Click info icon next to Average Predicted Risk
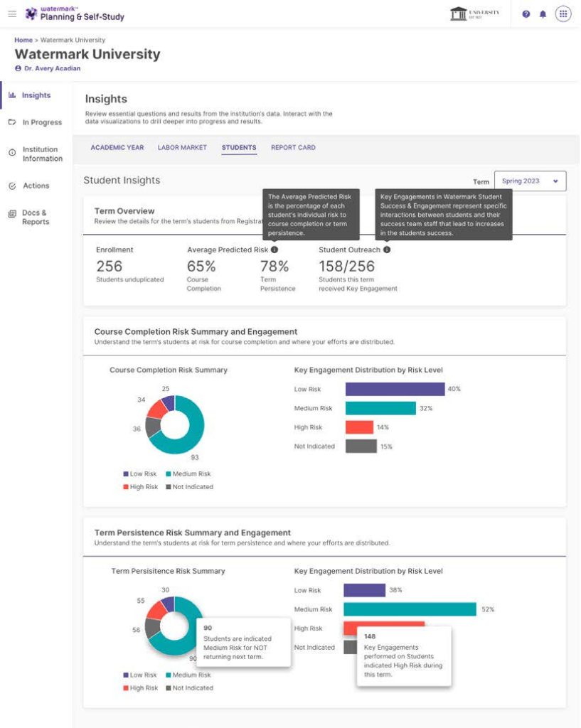Image resolution: width=581 pixels, height=728 pixels. coord(274,250)
